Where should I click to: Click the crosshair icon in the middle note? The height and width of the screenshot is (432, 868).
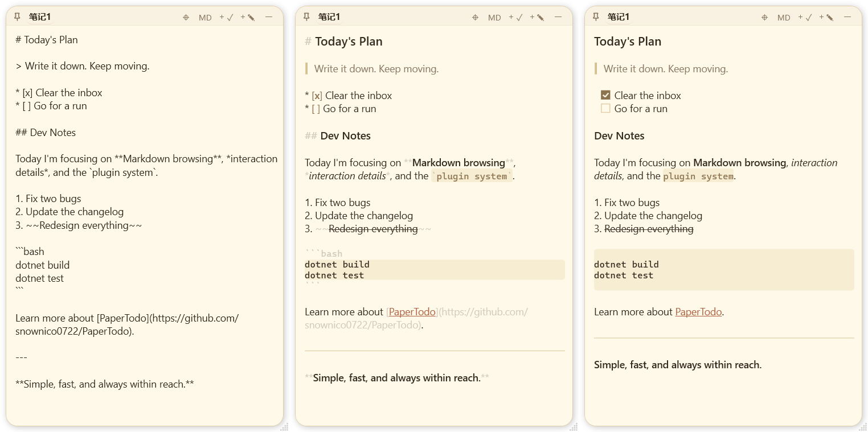click(x=475, y=17)
